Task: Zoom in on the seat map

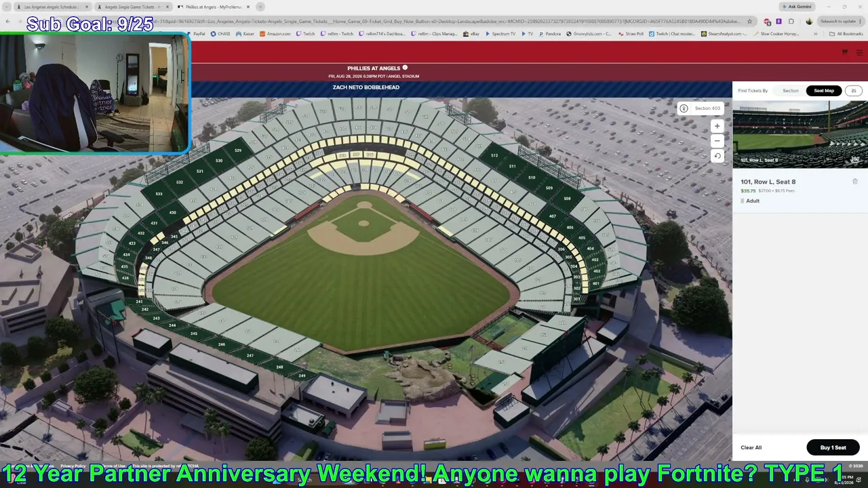Action: [x=717, y=126]
